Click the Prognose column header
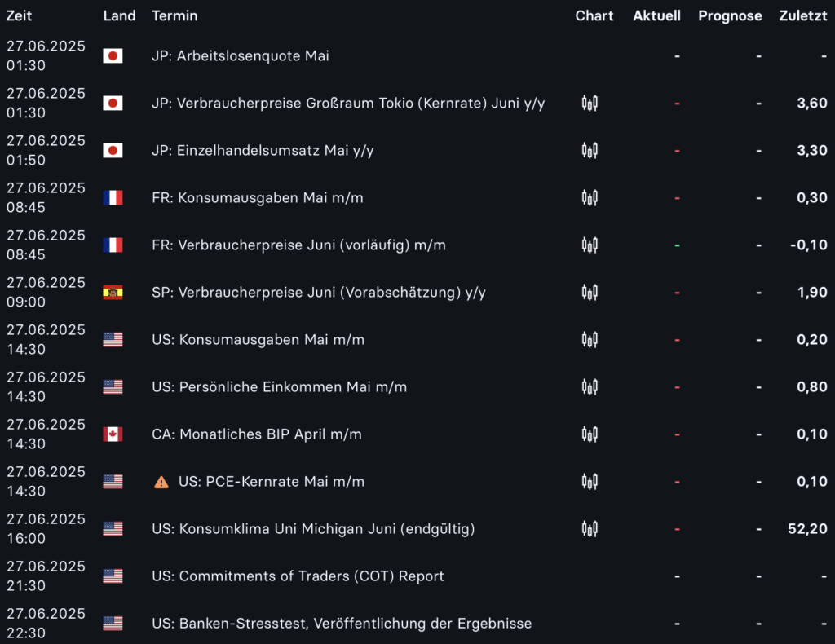Viewport: 835px width, 644px height. pyautogui.click(x=730, y=16)
